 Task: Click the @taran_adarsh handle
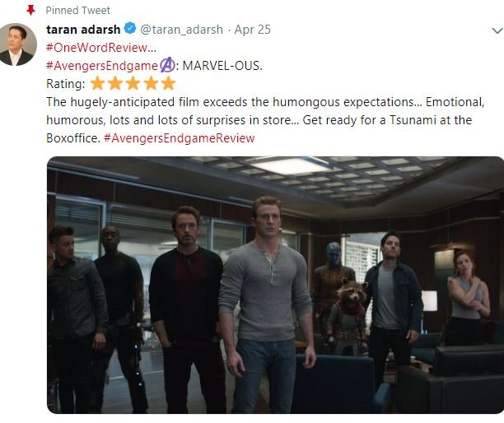coord(182,30)
